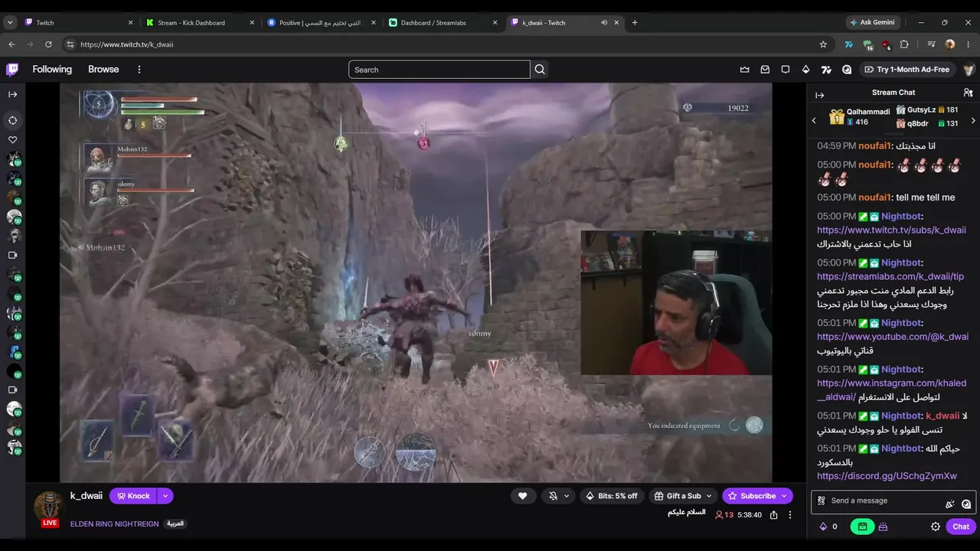Viewport: 980px width, 551px height.
Task: Close the Stream - Kick Dashboard tab
Action: pos(252,23)
